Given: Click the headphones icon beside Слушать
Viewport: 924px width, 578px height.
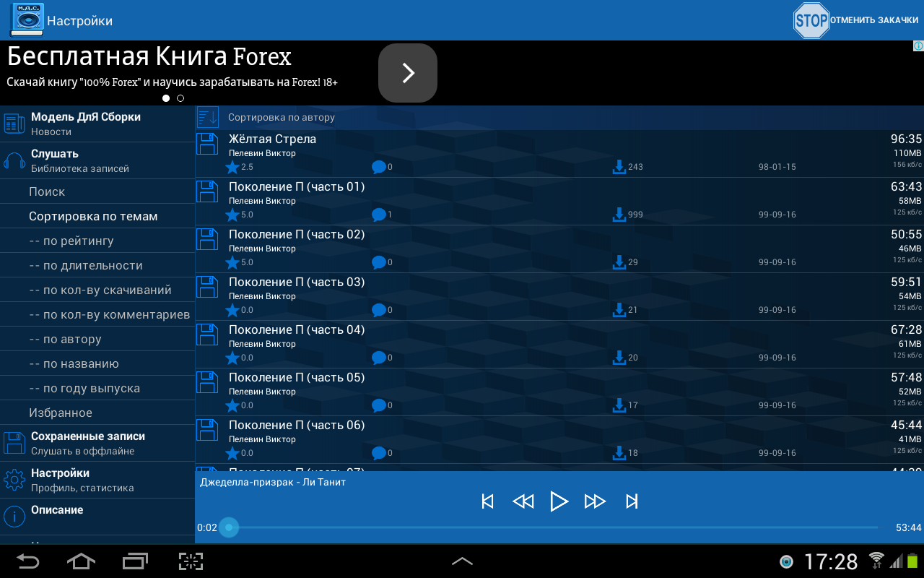Looking at the screenshot, I should pos(14,160).
